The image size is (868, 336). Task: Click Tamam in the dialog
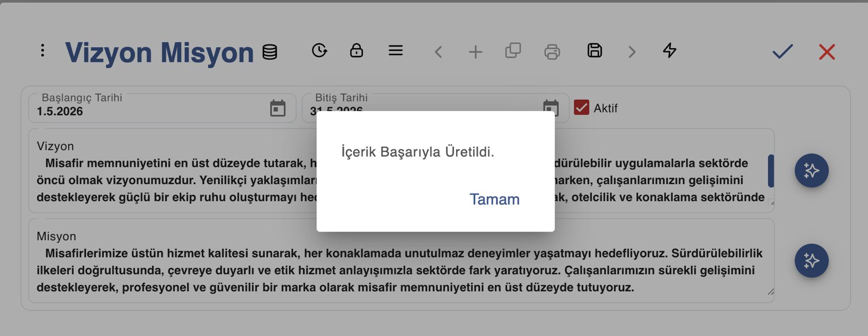coord(494,199)
